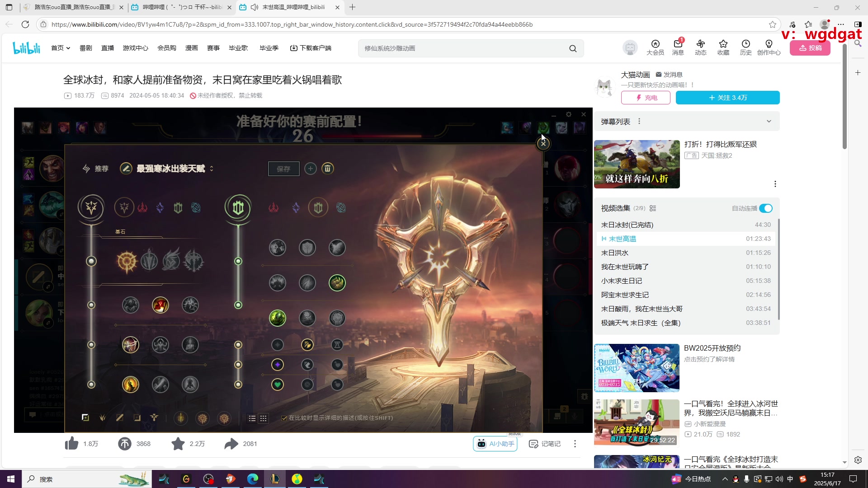Open the 漫画 navigation item

(191, 48)
